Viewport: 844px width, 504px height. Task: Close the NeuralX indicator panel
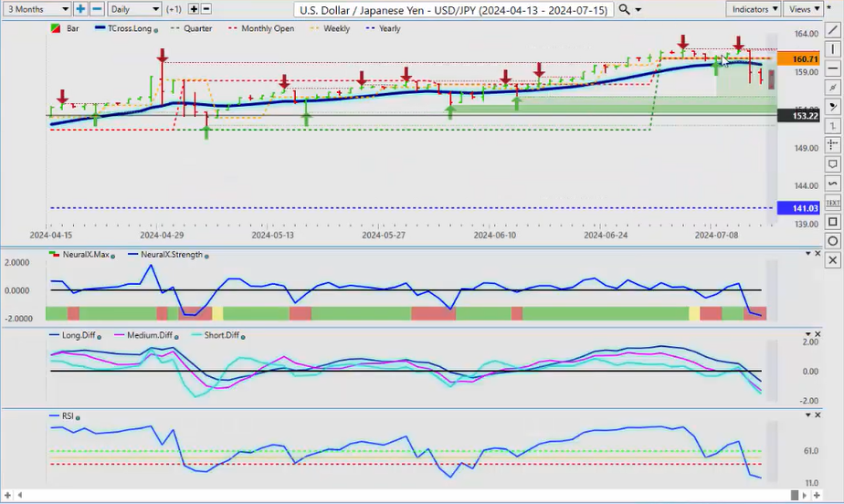click(818, 253)
